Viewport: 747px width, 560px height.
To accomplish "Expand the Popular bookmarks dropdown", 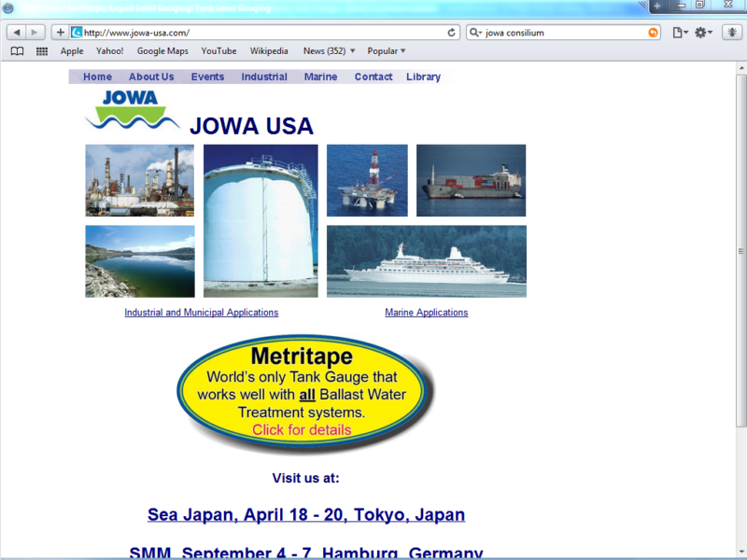I will click(x=387, y=51).
